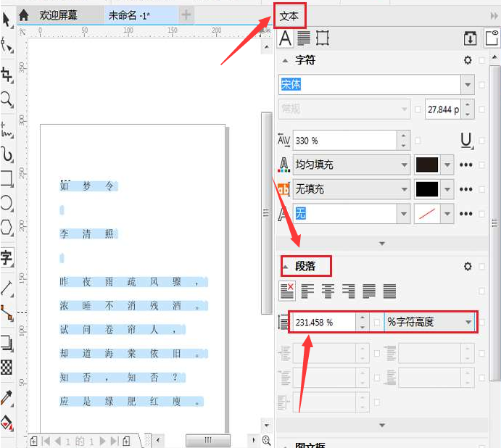Viewport: 501px width, 448px height.
Task: Add page after current page
Action: pyautogui.click(x=127, y=441)
